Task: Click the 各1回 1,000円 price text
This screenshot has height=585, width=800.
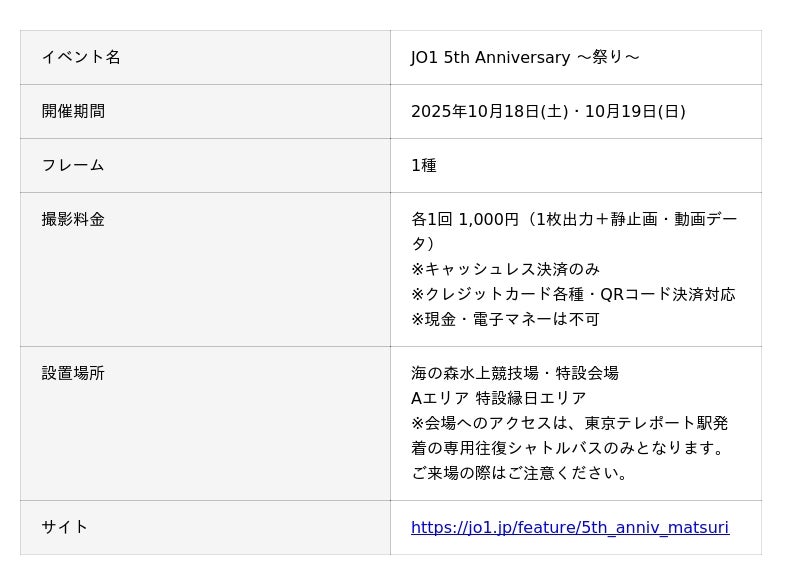Action: (465, 219)
